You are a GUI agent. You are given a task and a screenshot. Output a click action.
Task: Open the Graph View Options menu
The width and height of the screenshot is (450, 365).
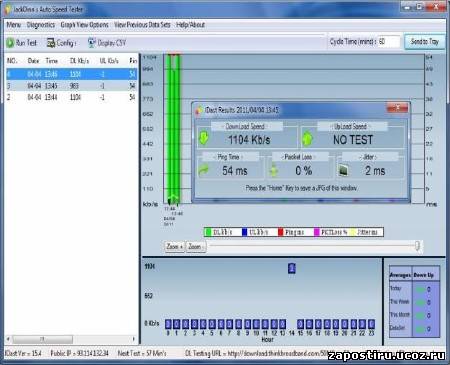click(84, 25)
